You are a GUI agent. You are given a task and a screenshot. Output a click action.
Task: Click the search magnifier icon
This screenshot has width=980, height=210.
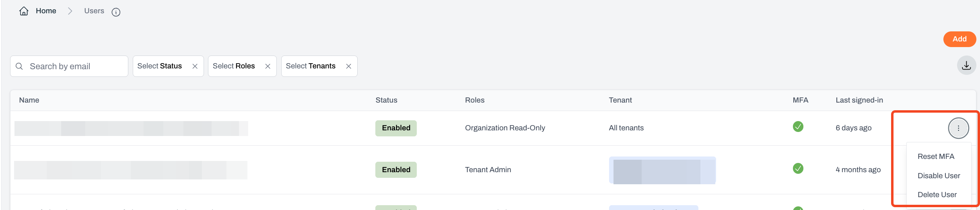click(x=19, y=66)
